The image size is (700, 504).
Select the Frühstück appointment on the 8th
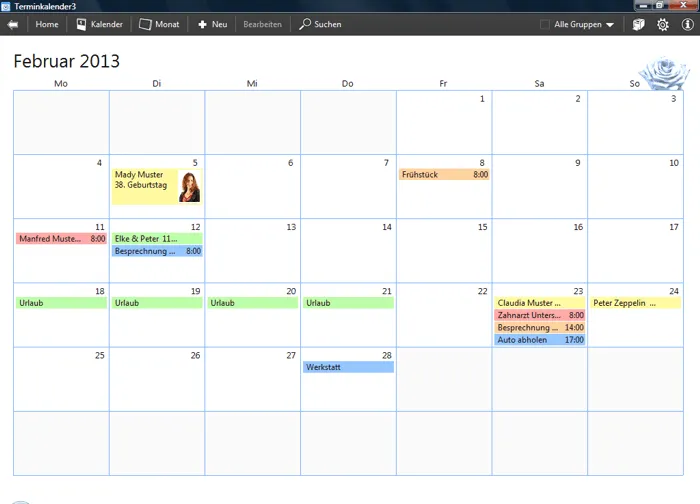point(444,175)
